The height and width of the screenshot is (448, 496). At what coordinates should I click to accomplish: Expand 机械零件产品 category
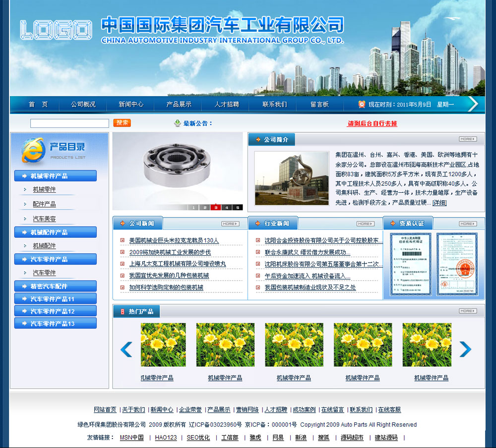(56, 176)
